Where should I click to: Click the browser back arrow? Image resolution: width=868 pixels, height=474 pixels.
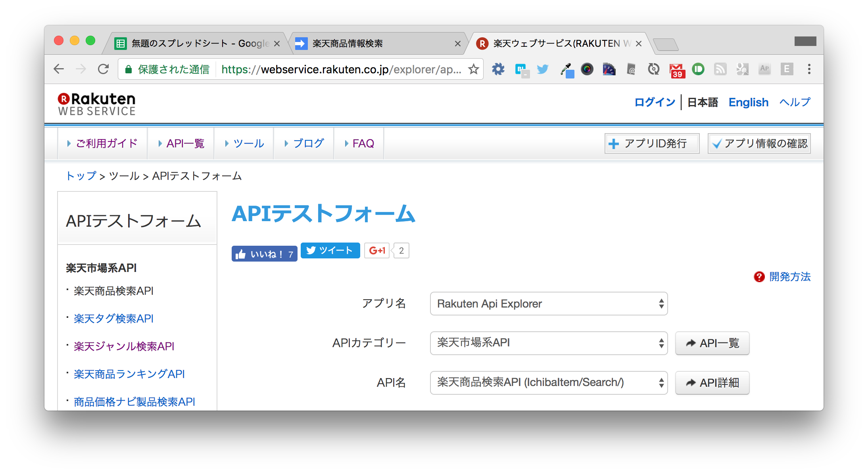[59, 69]
